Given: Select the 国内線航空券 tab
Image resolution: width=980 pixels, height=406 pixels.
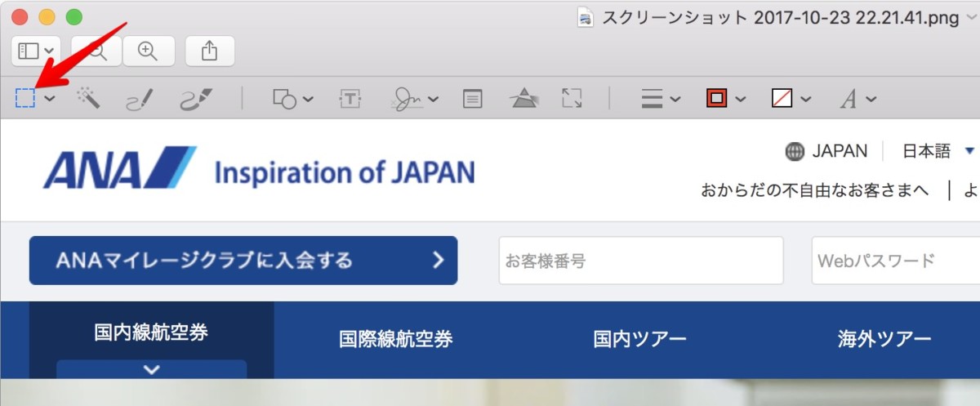Looking at the screenshot, I should [151, 332].
